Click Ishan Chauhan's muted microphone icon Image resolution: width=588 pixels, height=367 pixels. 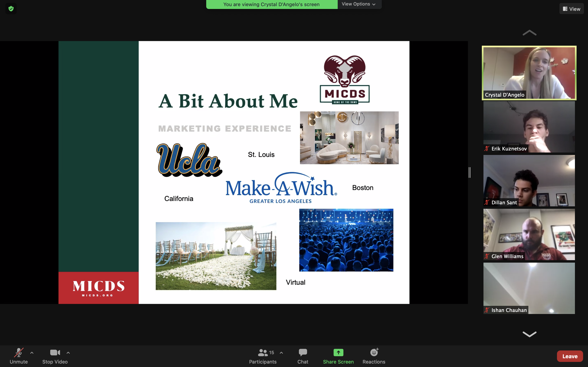[487, 310]
